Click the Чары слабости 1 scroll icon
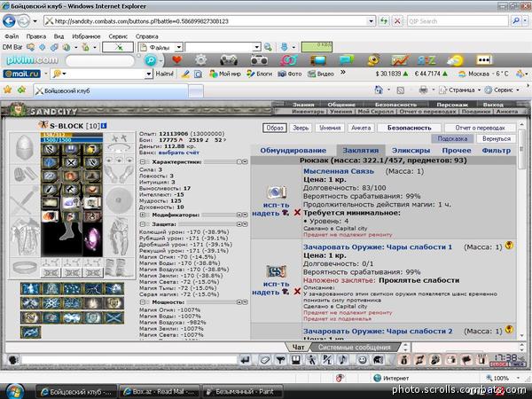The width and height of the screenshot is (532, 399). click(276, 271)
